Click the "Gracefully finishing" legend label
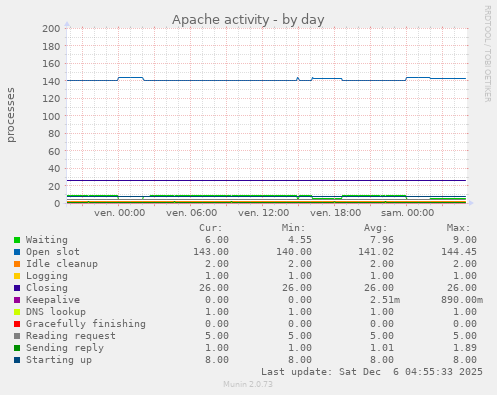Screen dimensions: 497x395 pyautogui.click(x=86, y=324)
